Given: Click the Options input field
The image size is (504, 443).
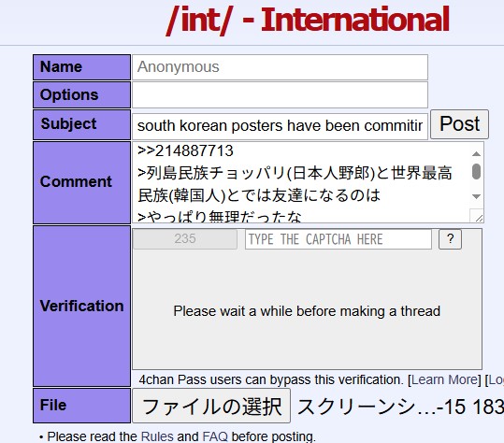Looking at the screenshot, I should coord(280,94).
